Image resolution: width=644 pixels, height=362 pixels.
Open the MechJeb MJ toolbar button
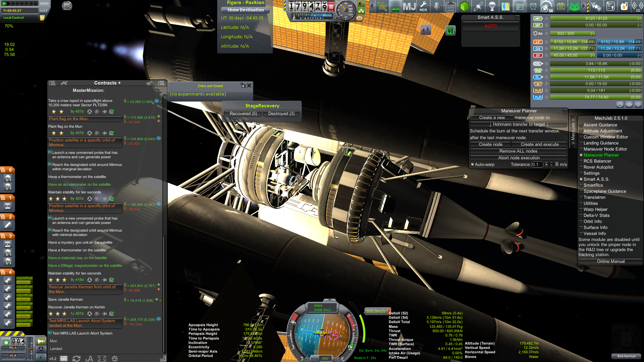click(409, 6)
